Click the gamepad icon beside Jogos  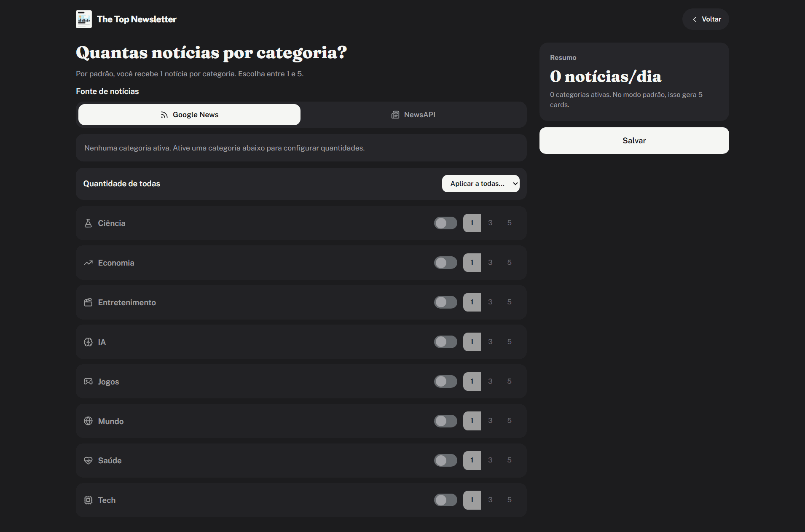tap(88, 382)
